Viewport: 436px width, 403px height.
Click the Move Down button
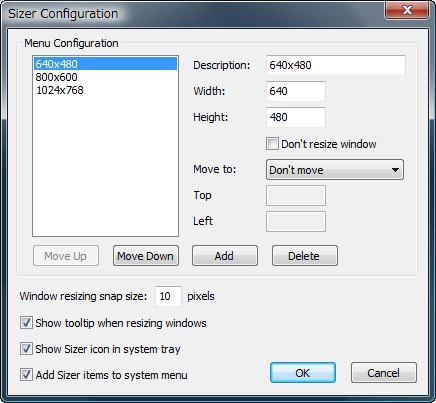coord(146,256)
